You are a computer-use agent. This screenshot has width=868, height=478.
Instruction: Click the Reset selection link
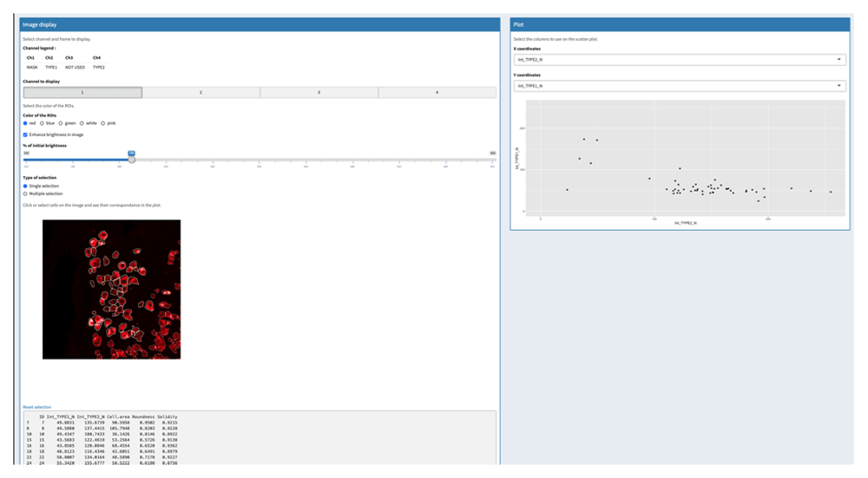36,407
